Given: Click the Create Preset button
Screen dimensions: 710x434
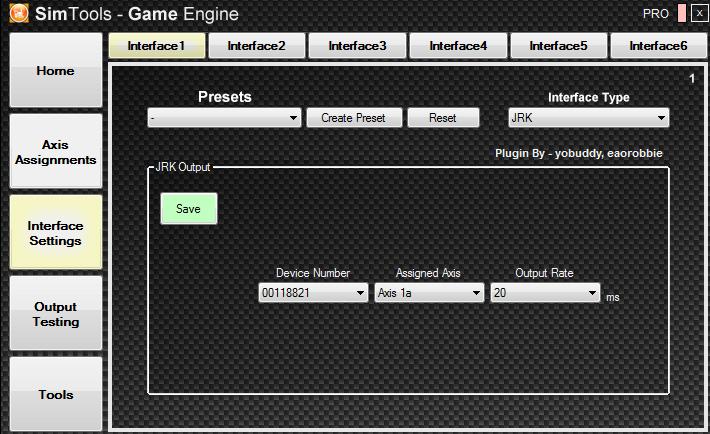Looking at the screenshot, I should pyautogui.click(x=354, y=118).
